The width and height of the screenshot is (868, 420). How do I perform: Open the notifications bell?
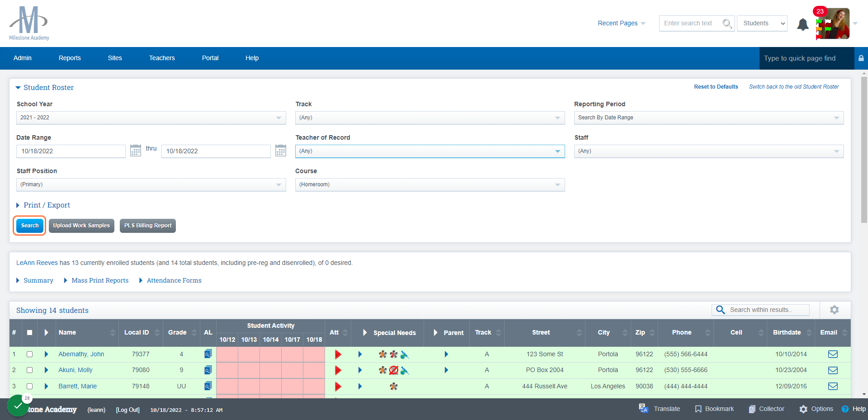point(803,24)
